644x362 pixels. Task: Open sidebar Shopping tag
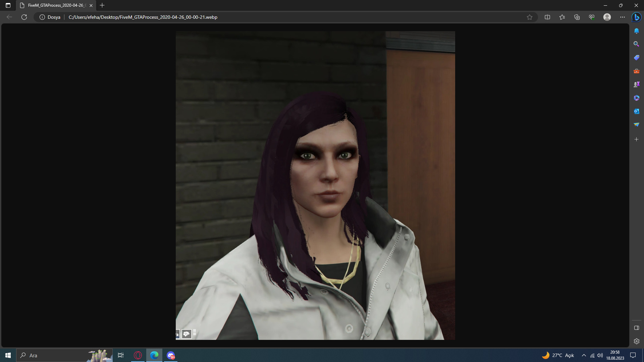(636, 58)
